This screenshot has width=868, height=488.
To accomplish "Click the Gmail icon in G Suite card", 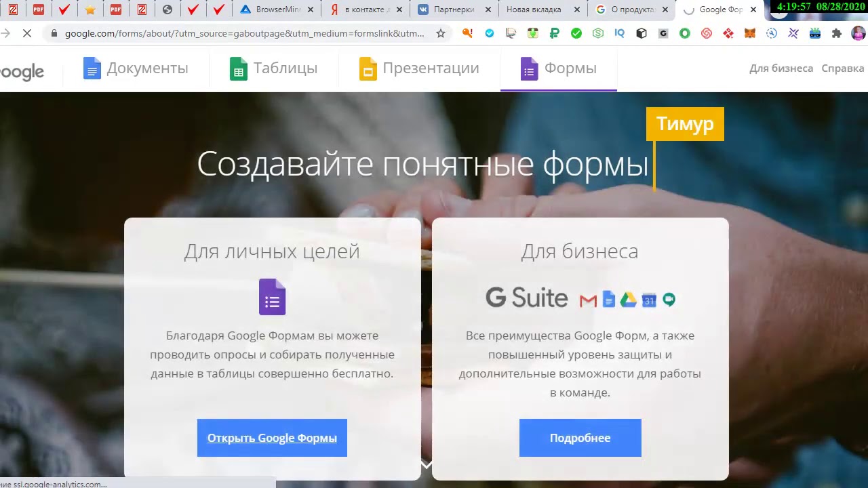I will tap(588, 300).
